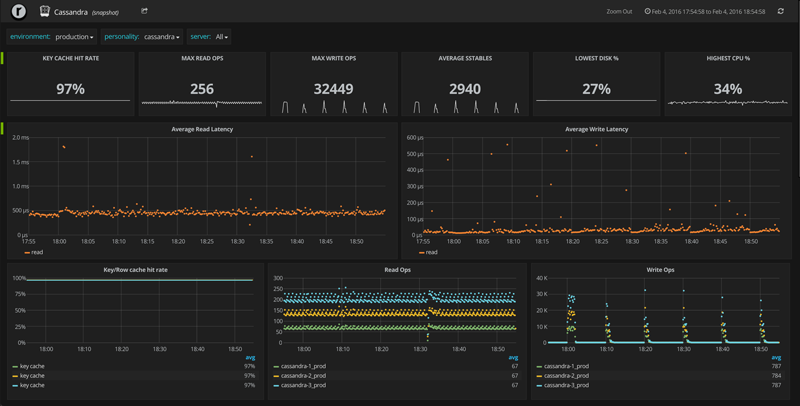Click the 34% highest CPU value
This screenshot has width=800, height=406.
click(x=728, y=89)
